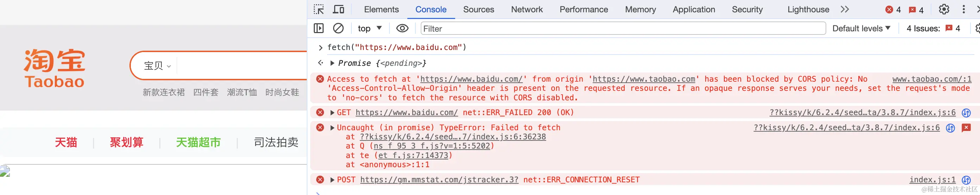This screenshot has width=980, height=195.
Task: Clear the console with the block icon
Action: [x=338, y=28]
